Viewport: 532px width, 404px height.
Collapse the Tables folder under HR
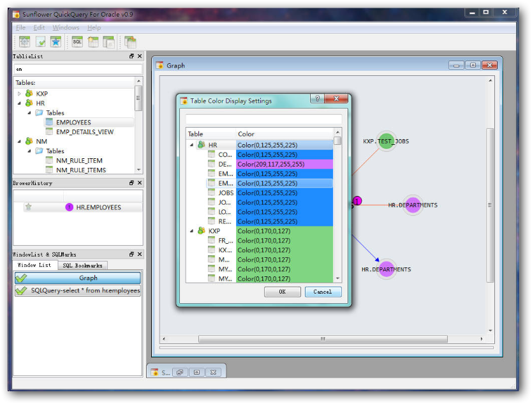tap(29, 112)
